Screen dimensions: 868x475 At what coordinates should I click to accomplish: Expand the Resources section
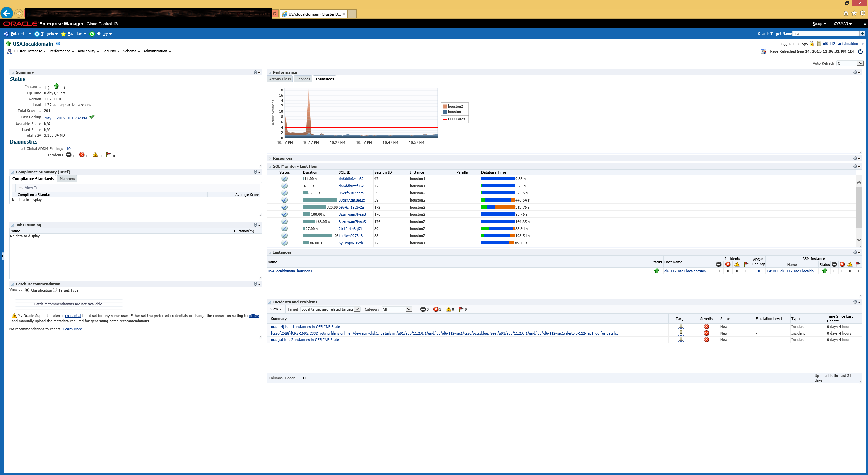(270, 158)
